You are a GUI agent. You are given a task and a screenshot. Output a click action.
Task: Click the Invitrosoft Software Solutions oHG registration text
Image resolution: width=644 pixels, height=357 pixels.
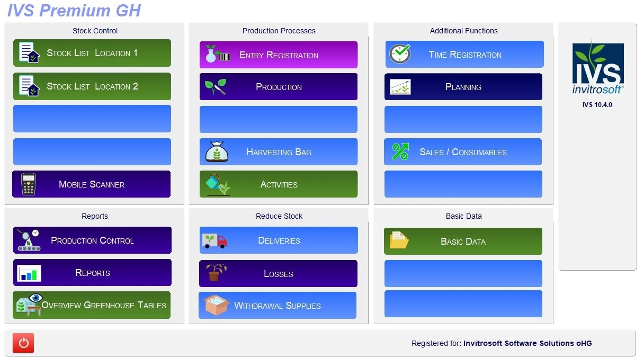[527, 343]
